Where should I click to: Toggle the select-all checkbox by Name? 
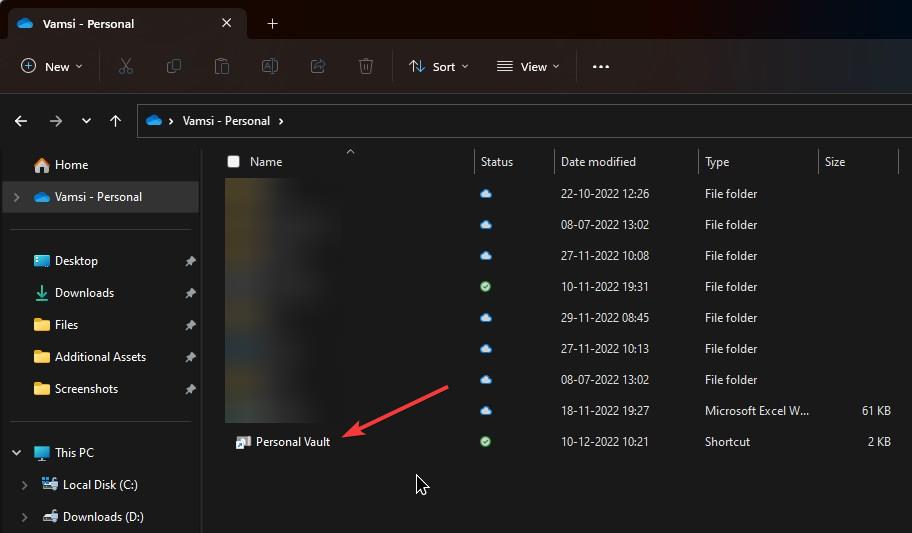[233, 162]
